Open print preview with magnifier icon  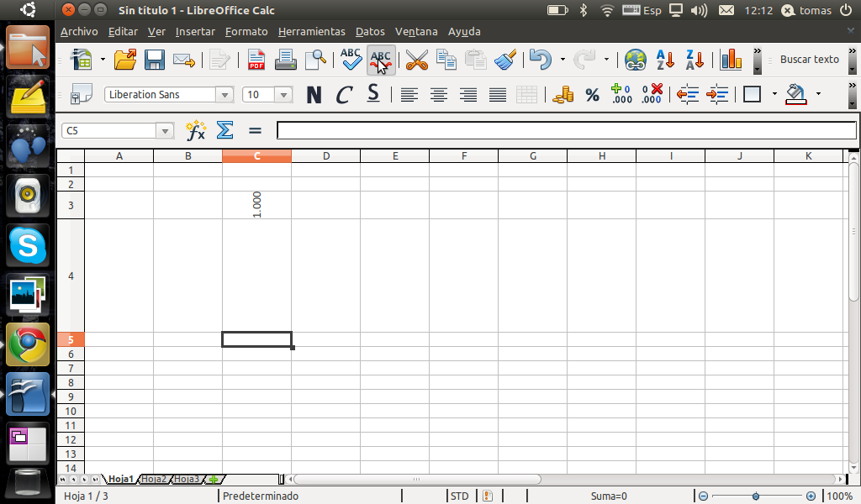[315, 60]
